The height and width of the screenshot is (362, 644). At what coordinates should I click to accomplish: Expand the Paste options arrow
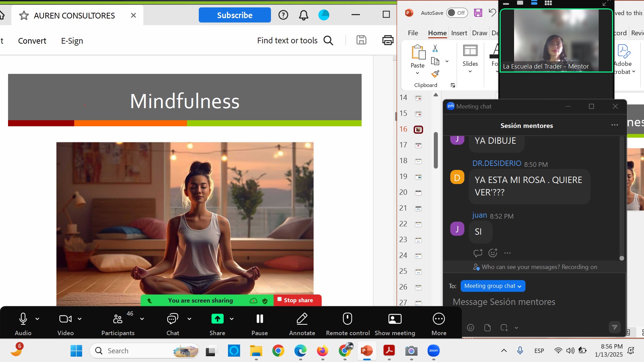tap(417, 73)
